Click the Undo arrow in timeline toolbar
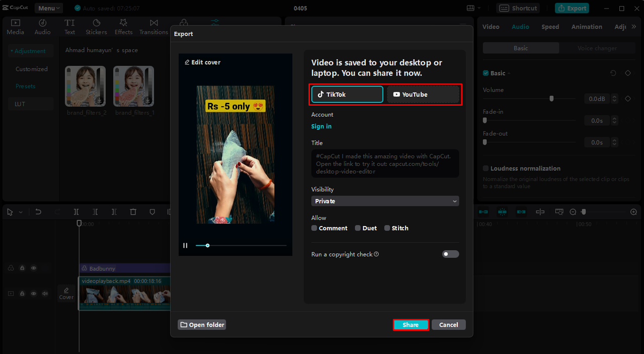 pos(38,212)
